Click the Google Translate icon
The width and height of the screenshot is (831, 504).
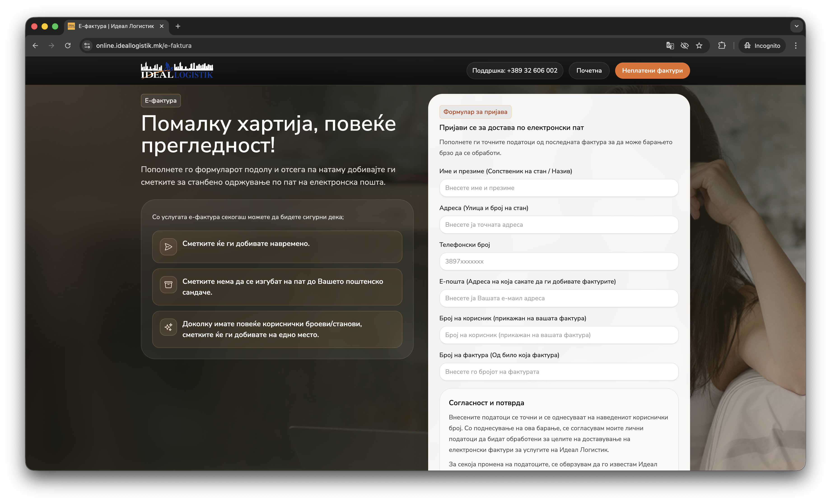point(670,46)
